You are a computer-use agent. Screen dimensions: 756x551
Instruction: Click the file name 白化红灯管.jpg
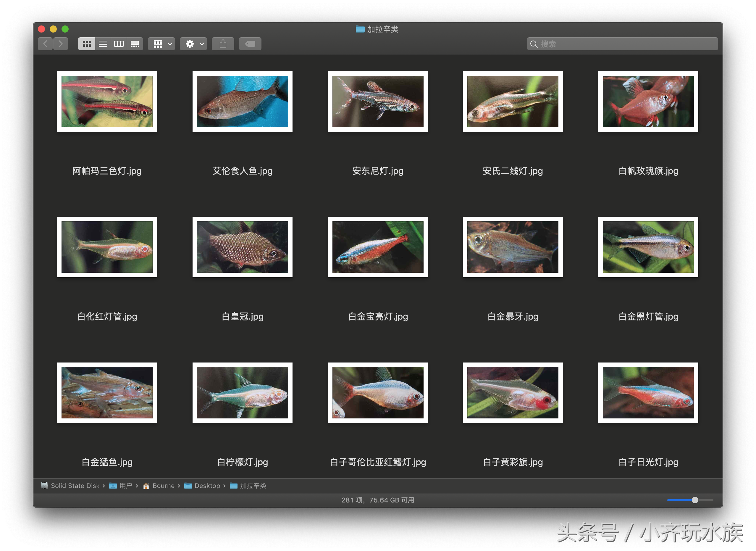click(x=107, y=317)
